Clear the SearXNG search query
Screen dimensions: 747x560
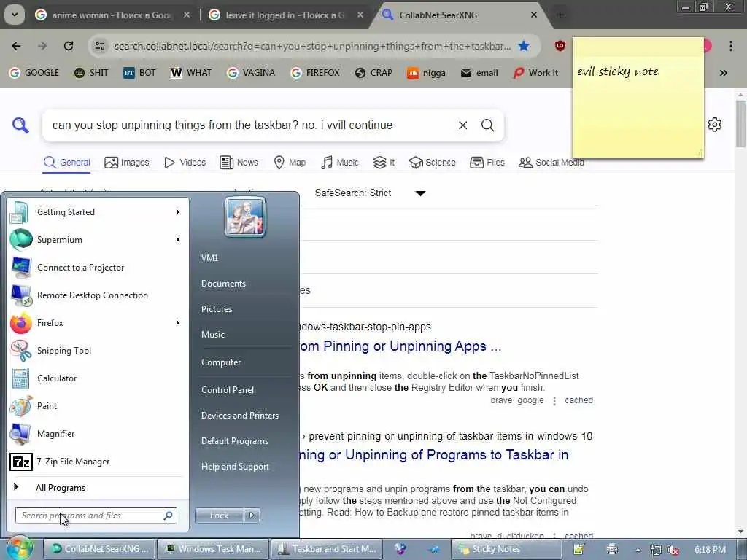point(462,125)
